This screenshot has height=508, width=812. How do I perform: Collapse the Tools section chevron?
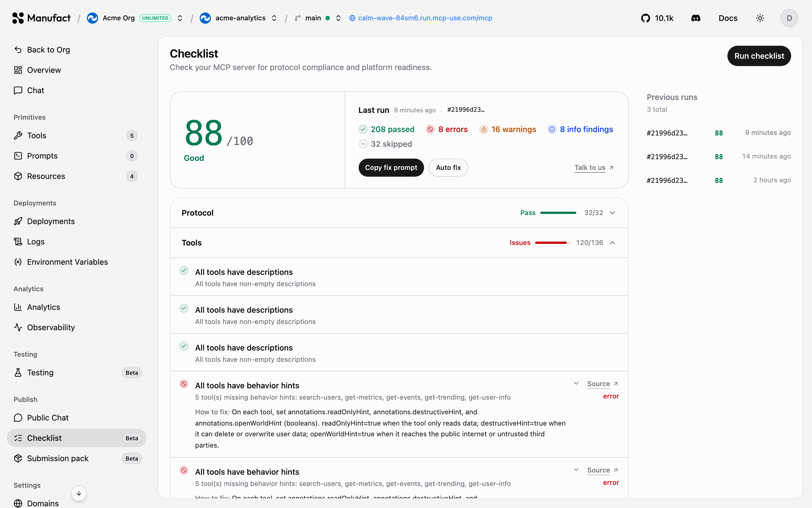click(612, 243)
